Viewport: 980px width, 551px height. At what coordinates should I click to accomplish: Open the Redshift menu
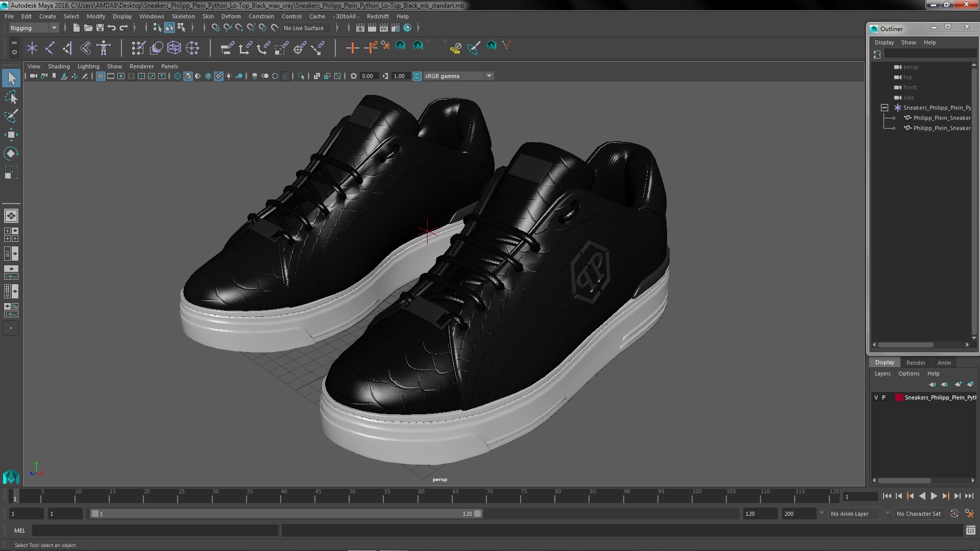point(378,16)
